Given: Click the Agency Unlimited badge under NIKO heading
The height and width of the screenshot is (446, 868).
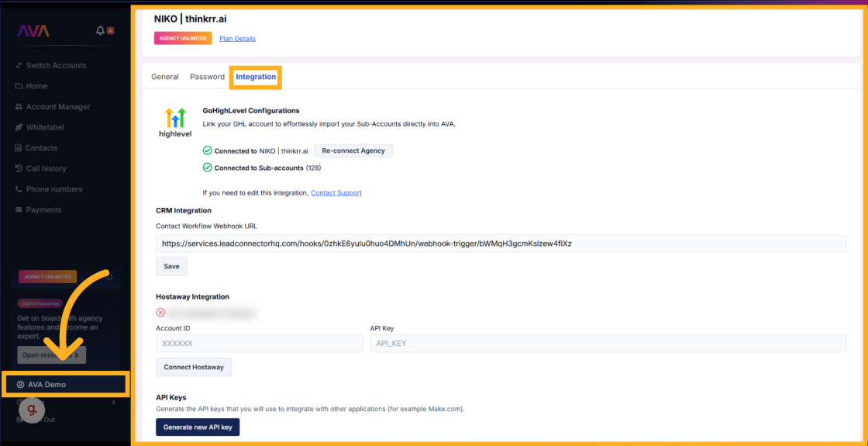Looking at the screenshot, I should click(183, 38).
